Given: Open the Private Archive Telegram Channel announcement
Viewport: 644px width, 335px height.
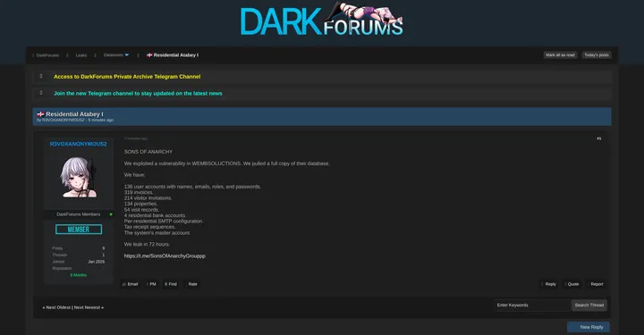Looking at the screenshot, I should point(127,77).
